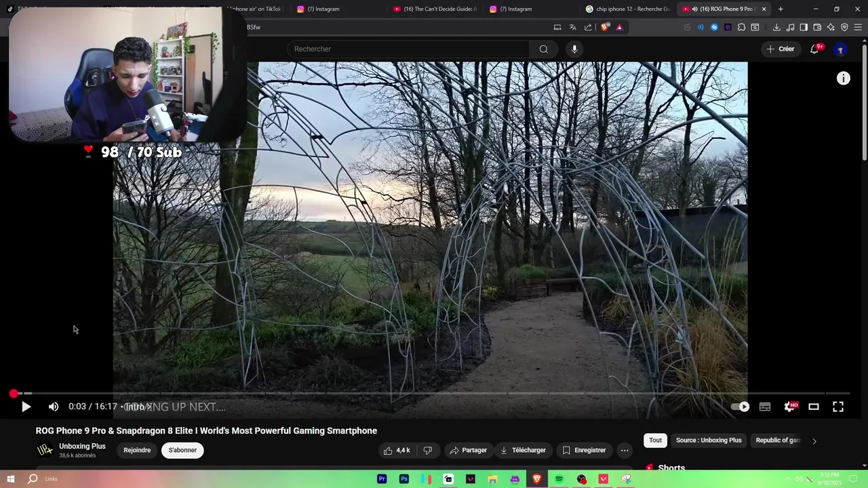Click the Télécharger download button
This screenshot has width=868, height=488.
click(523, 450)
